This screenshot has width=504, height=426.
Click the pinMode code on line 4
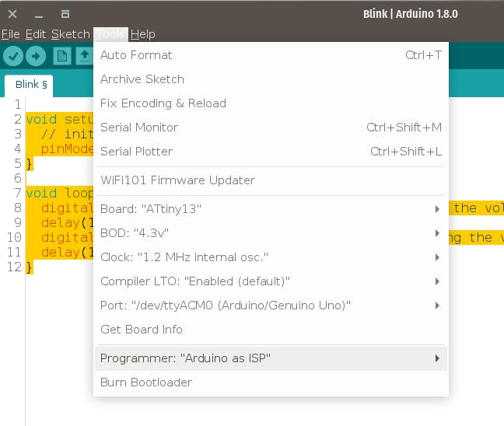pyautogui.click(x=67, y=149)
